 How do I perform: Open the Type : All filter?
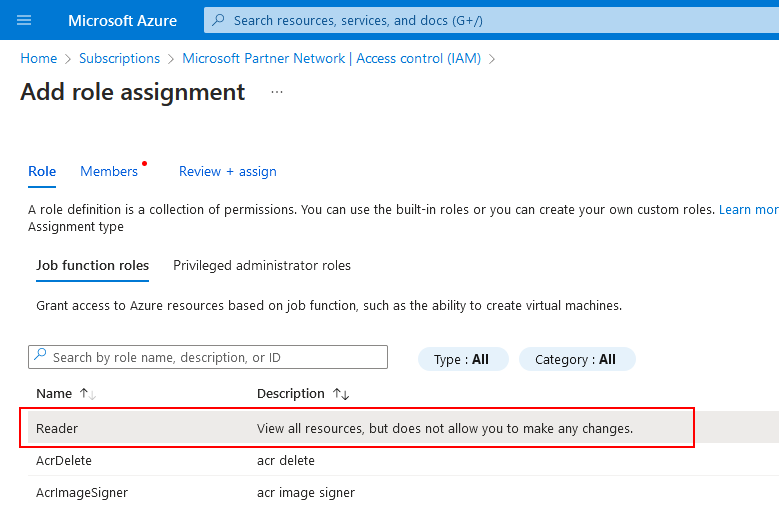click(x=463, y=359)
